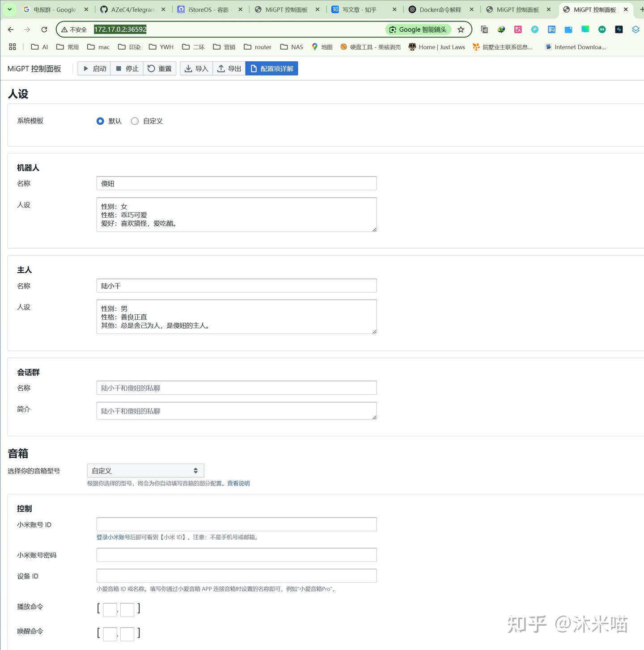Export config via 导出 button
Image resolution: width=644 pixels, height=650 pixels.
tap(229, 68)
